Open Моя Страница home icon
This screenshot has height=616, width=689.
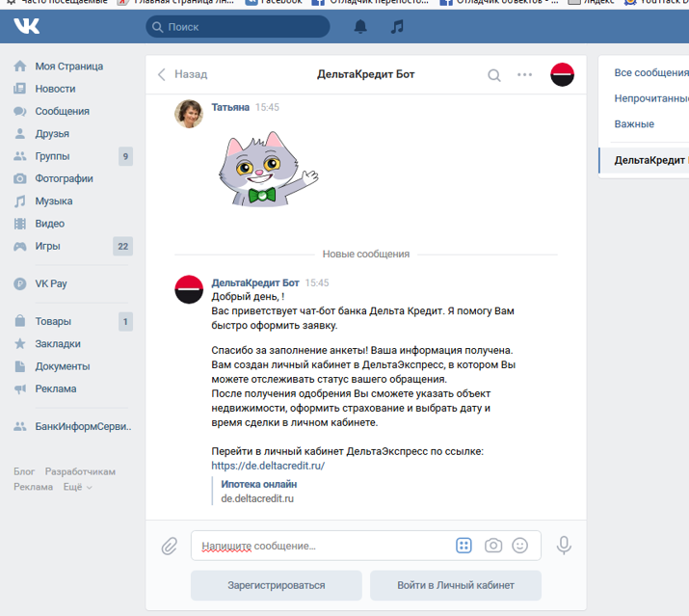20,67
